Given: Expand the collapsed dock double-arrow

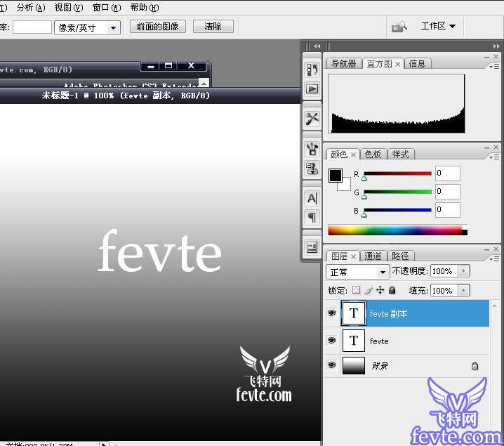Looking at the screenshot, I should pos(317,46).
